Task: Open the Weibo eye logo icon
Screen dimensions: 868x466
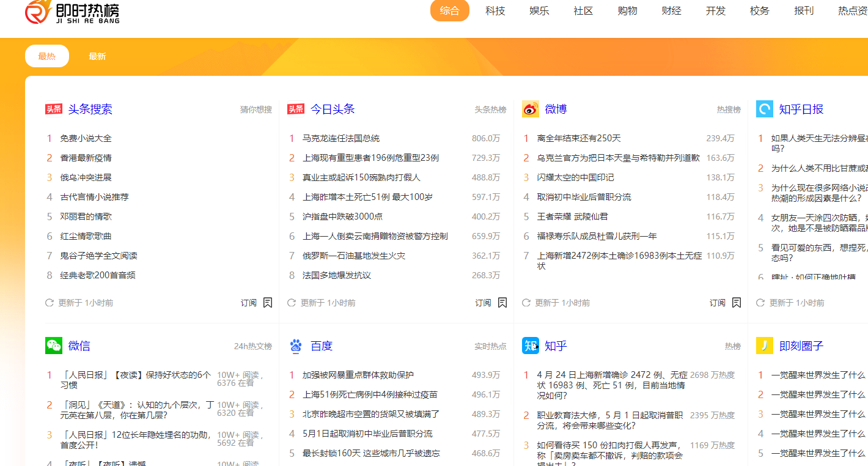Action: pyautogui.click(x=530, y=109)
